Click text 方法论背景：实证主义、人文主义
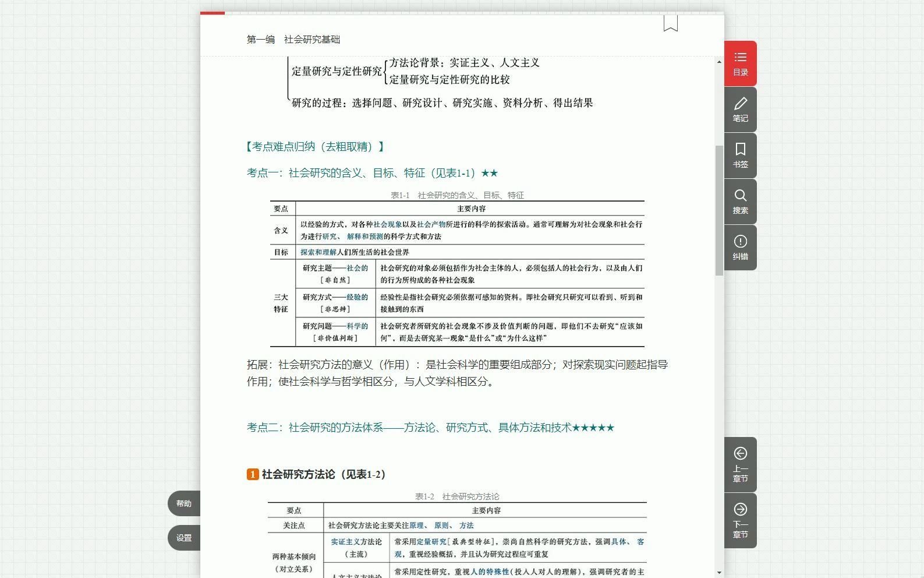This screenshot has width=924, height=578. [465, 63]
